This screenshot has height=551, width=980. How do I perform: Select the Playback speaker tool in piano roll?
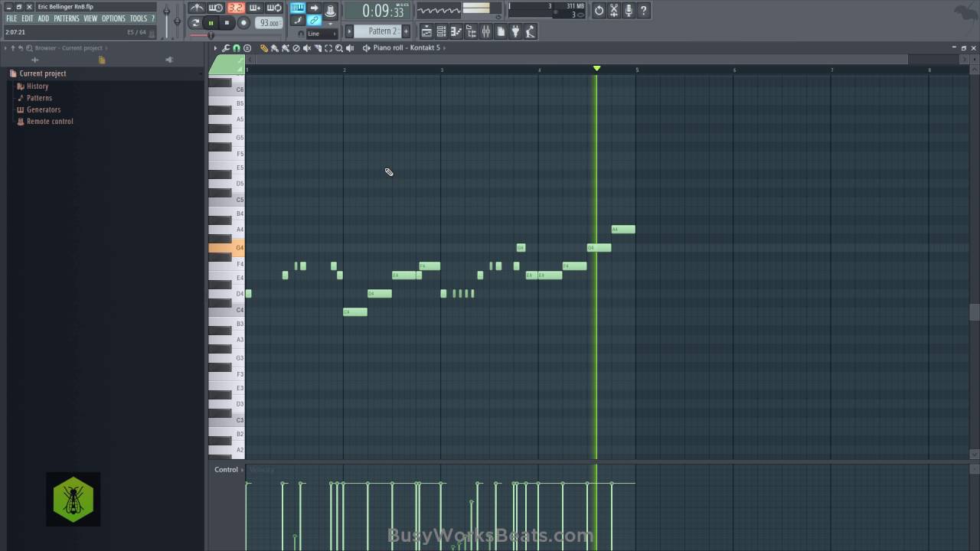(x=350, y=47)
